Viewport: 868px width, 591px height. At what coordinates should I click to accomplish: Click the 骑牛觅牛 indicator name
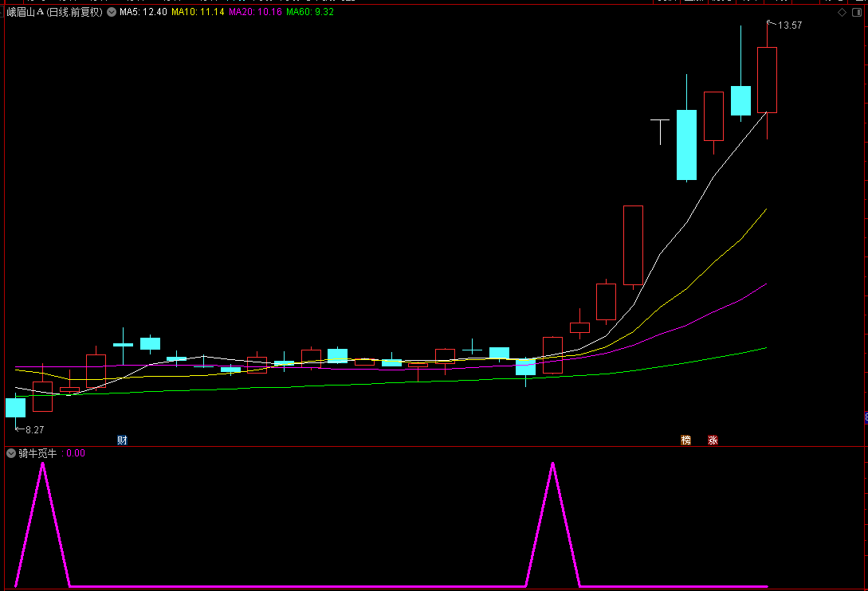pyautogui.click(x=37, y=453)
